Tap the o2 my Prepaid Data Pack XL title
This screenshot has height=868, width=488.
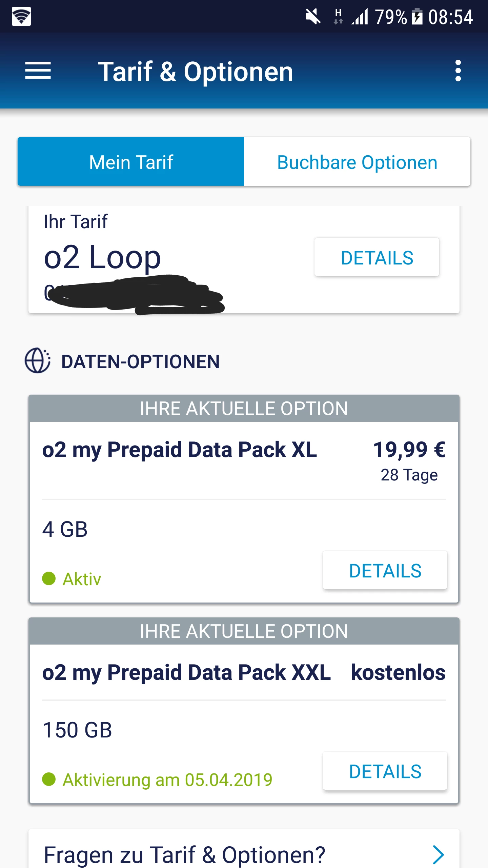point(180,450)
